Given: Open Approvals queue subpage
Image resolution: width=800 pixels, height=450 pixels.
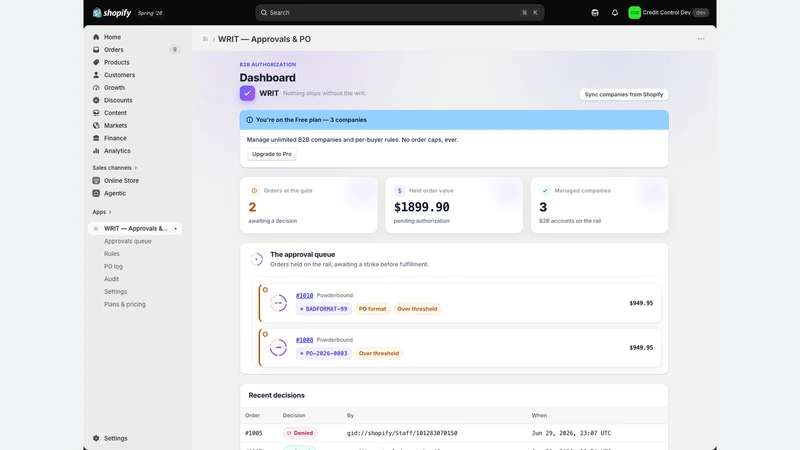Looking at the screenshot, I should [x=128, y=241].
